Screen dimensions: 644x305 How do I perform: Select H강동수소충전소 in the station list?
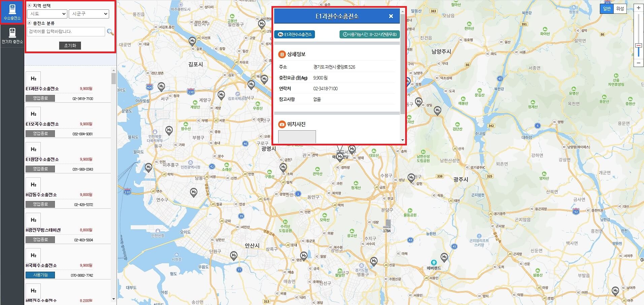click(x=41, y=195)
